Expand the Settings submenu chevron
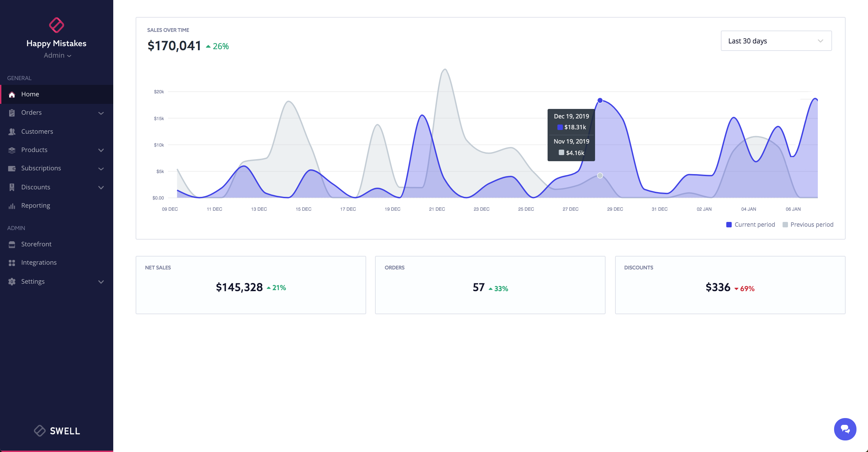The height and width of the screenshot is (452, 868). [101, 281]
